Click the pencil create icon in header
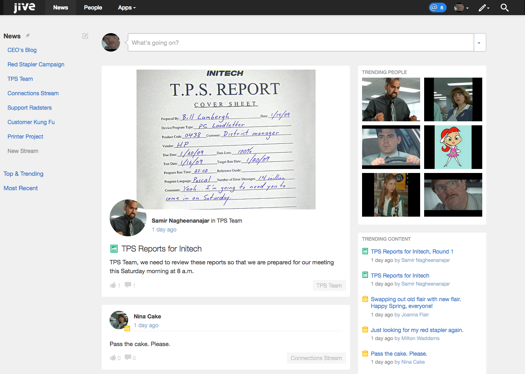The height and width of the screenshot is (374, 525). 483,7
